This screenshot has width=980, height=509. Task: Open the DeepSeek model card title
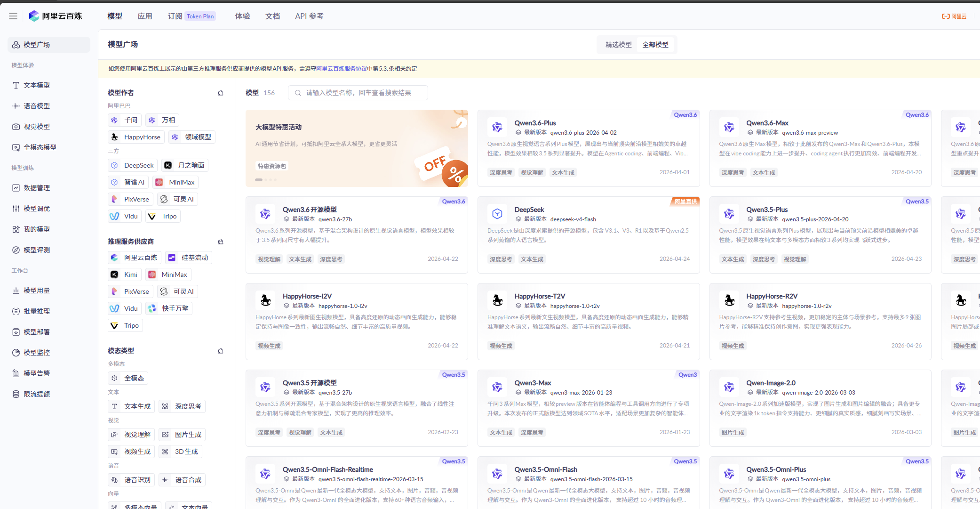click(529, 210)
